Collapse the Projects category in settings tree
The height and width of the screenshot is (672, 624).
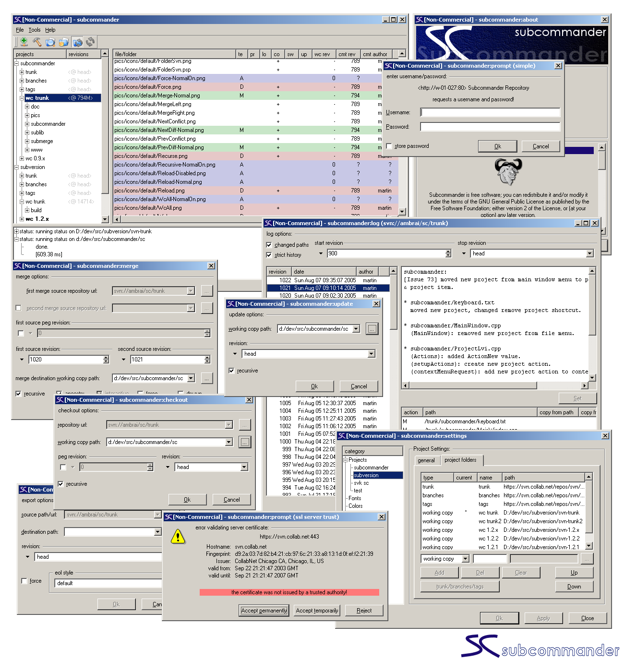345,460
